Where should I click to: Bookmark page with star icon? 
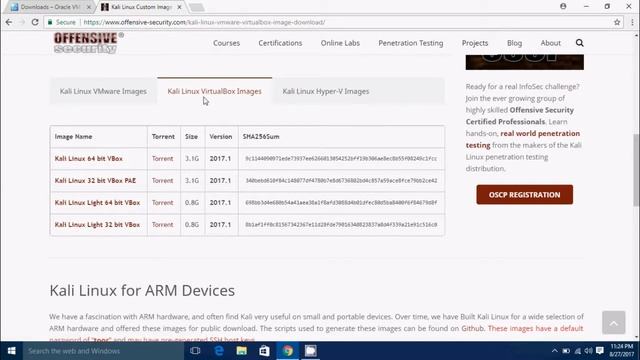tap(617, 22)
